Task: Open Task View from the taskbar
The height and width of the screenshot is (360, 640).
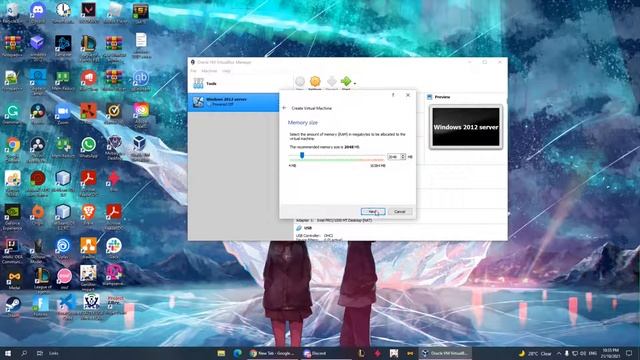Action: (40, 353)
